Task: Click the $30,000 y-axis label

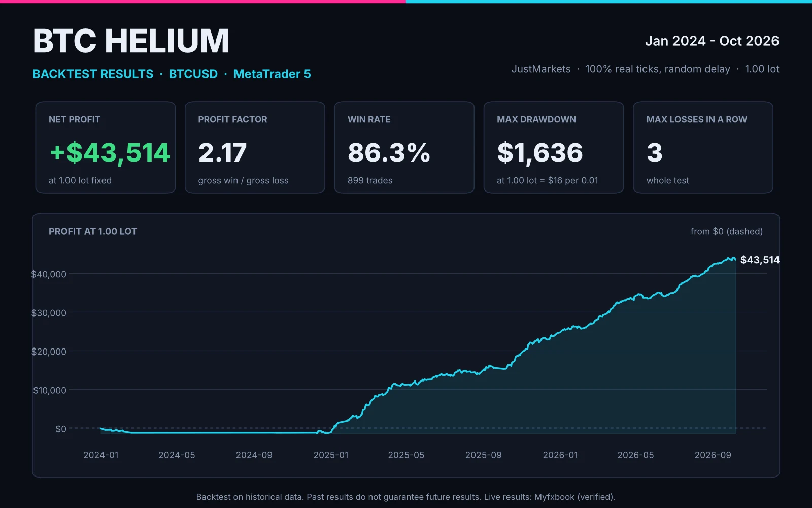Action: (x=49, y=313)
